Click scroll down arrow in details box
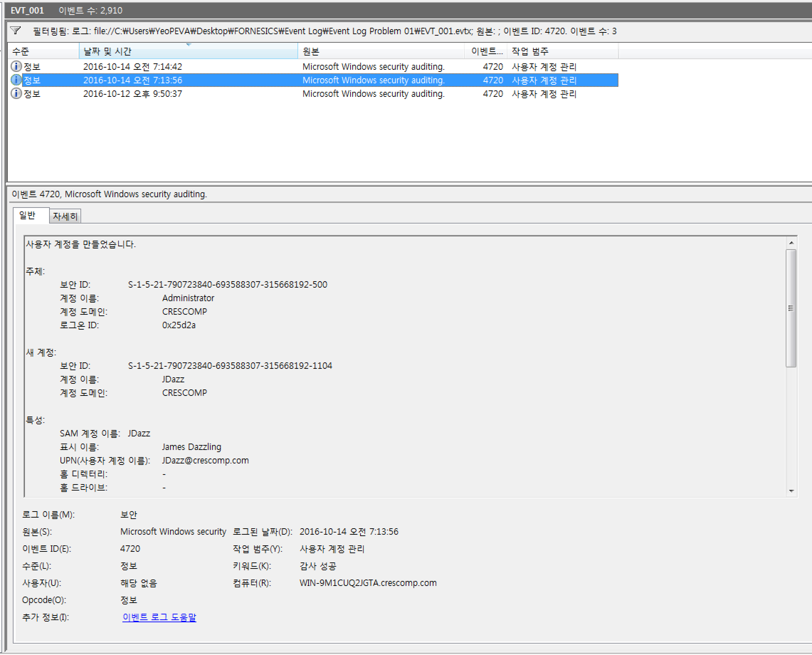Viewport: 812px width, 655px height. point(791,491)
